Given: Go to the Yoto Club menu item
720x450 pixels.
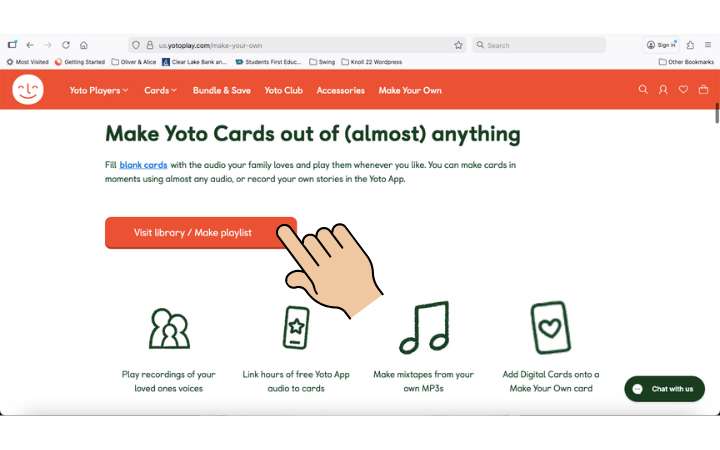Looking at the screenshot, I should [x=283, y=90].
